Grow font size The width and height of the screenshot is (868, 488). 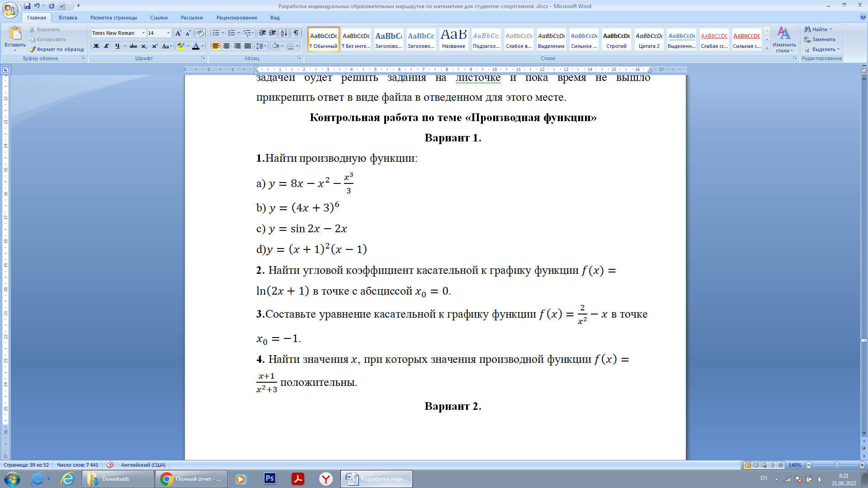[x=178, y=33]
